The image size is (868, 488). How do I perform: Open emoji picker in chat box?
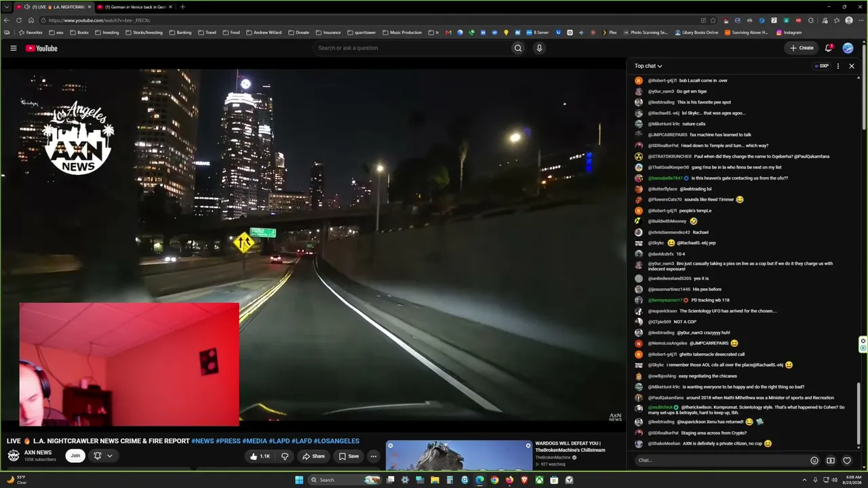tap(814, 460)
